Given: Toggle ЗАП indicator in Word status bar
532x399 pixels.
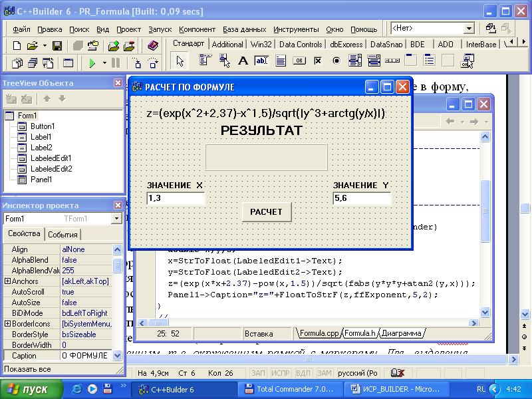Looking at the screenshot, I should tap(258, 373).
